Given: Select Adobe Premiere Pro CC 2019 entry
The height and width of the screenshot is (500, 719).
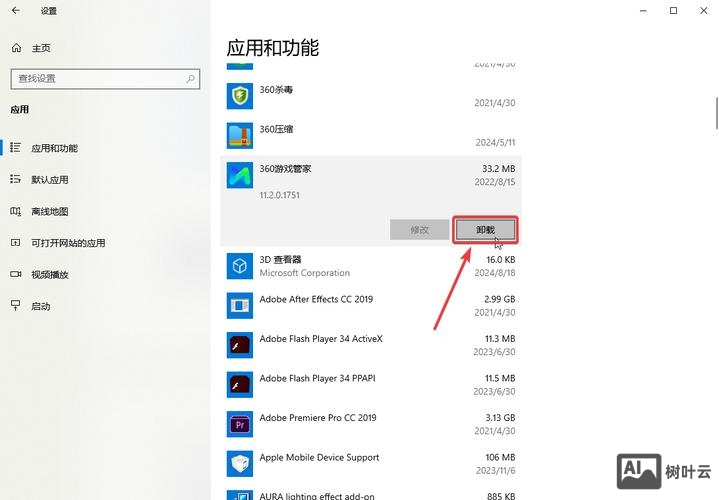Looking at the screenshot, I should tap(318, 417).
